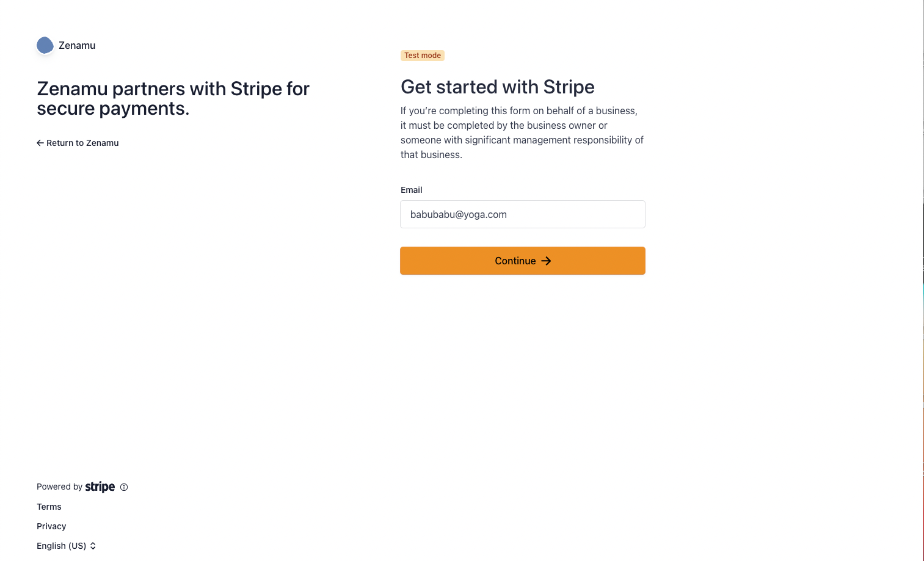Click the round blue Zenamu logo
Viewport: 924px width, 561px height.
click(x=45, y=45)
